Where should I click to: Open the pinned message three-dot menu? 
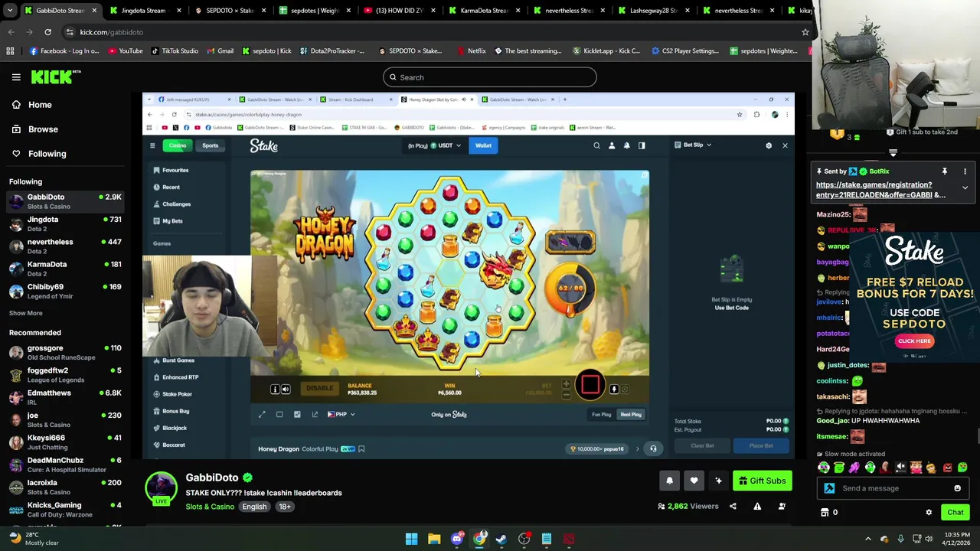[965, 171]
